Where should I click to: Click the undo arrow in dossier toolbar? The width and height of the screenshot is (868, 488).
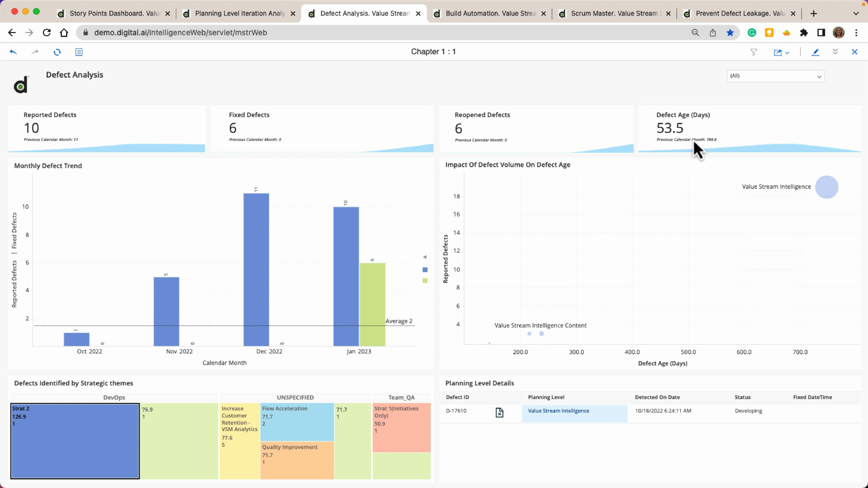coord(13,52)
